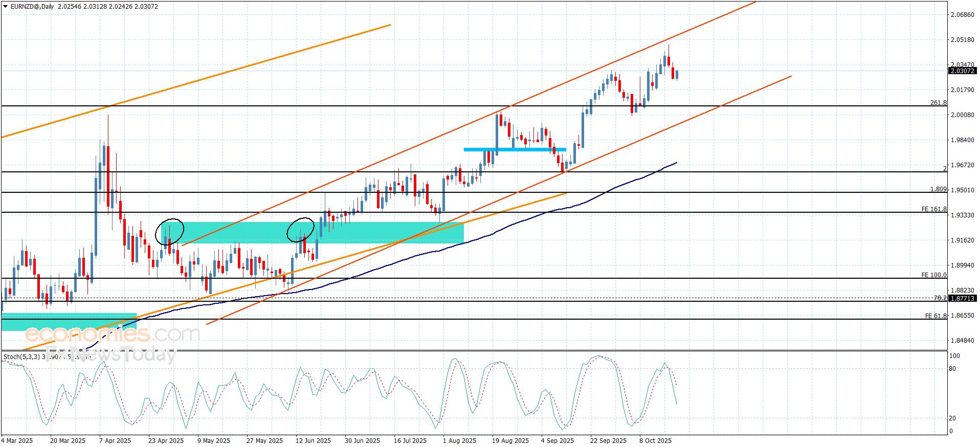Click the FE 161.8 level label
Screen dimensions: 980x447
coord(933,209)
